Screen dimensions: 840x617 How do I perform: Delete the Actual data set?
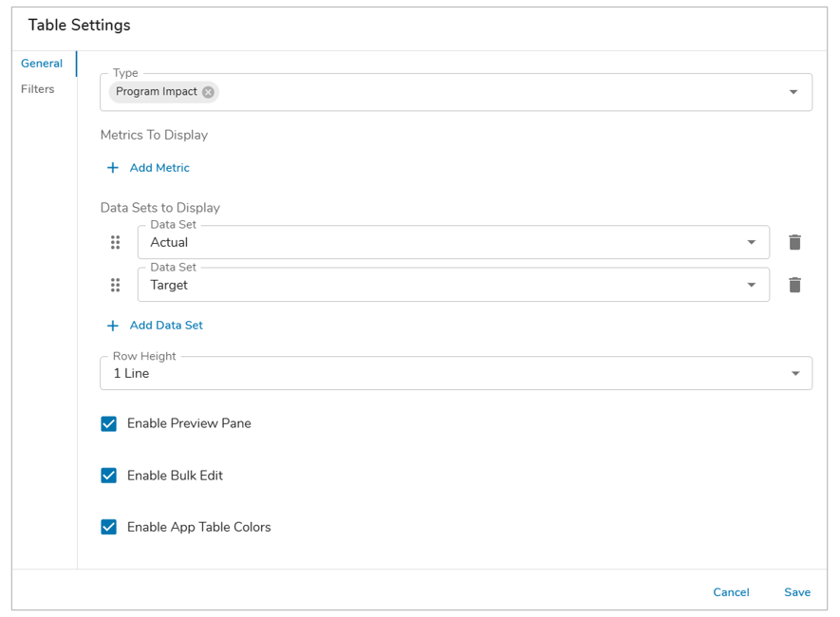coord(794,242)
